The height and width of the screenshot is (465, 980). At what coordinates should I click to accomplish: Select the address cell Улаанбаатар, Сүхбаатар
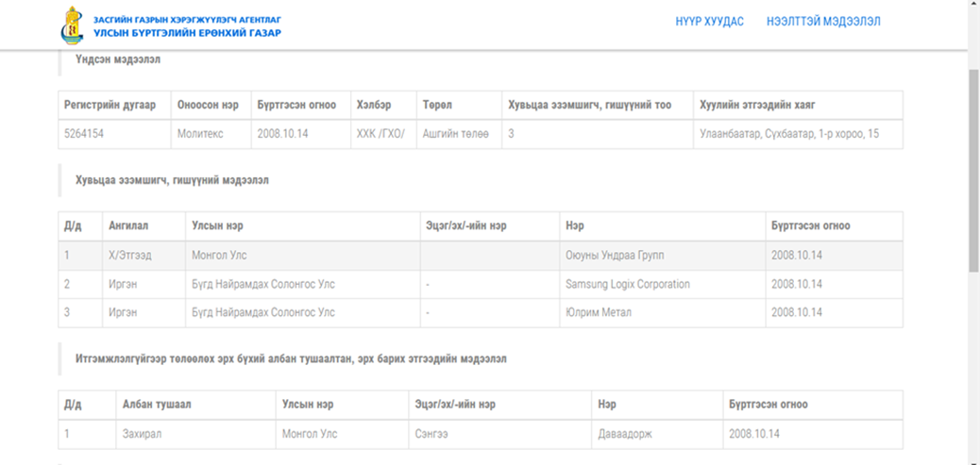click(798, 134)
